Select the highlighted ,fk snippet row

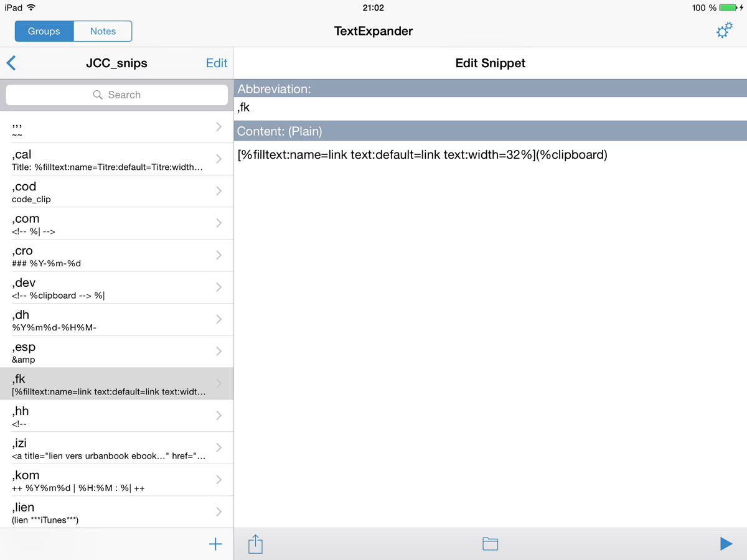(116, 384)
